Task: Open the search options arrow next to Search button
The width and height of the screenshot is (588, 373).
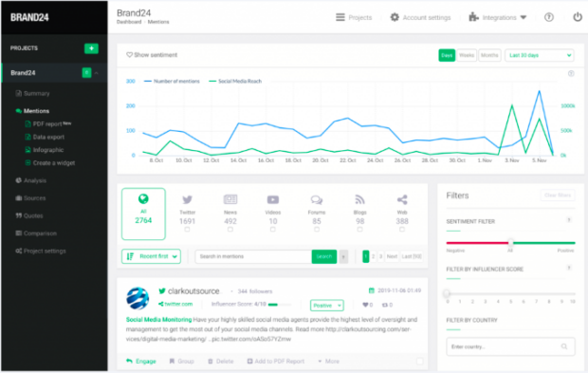Action: [x=343, y=256]
